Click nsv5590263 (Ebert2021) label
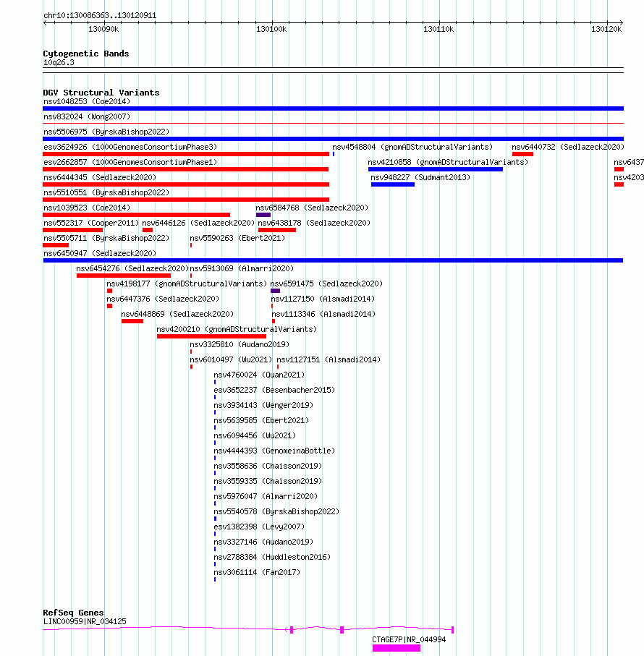 click(237, 238)
